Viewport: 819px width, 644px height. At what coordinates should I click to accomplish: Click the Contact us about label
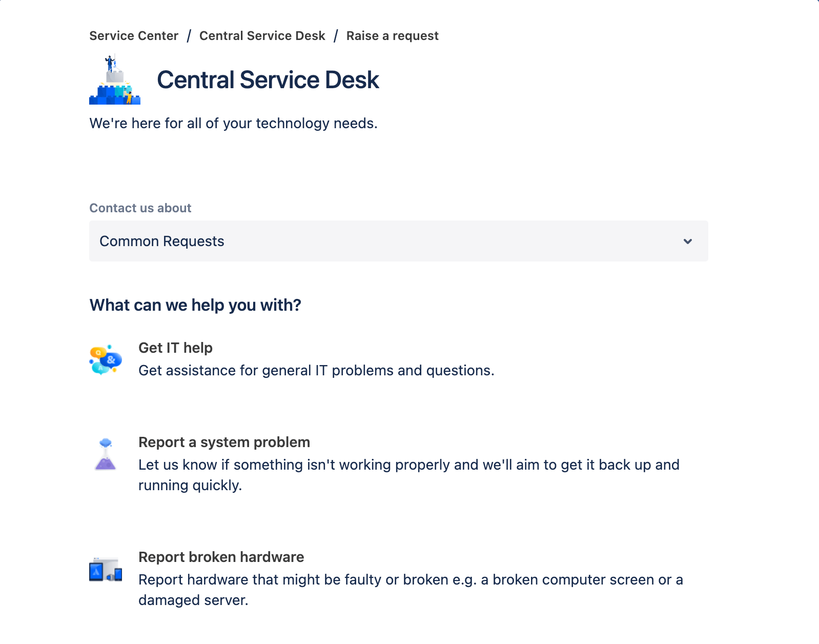(140, 208)
